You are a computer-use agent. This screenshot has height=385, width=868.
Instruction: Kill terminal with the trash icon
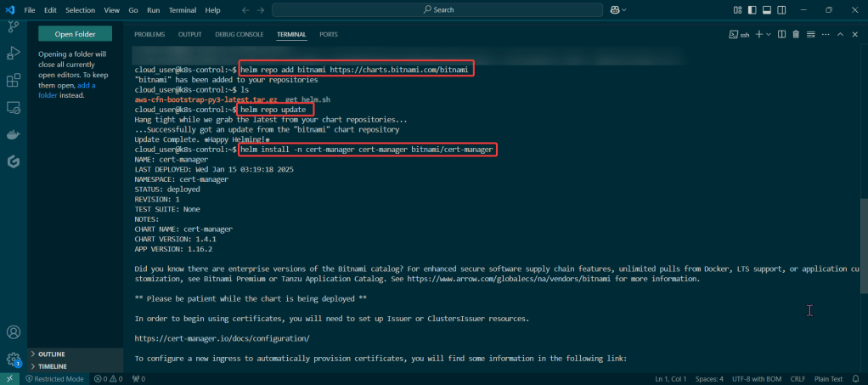(796, 34)
